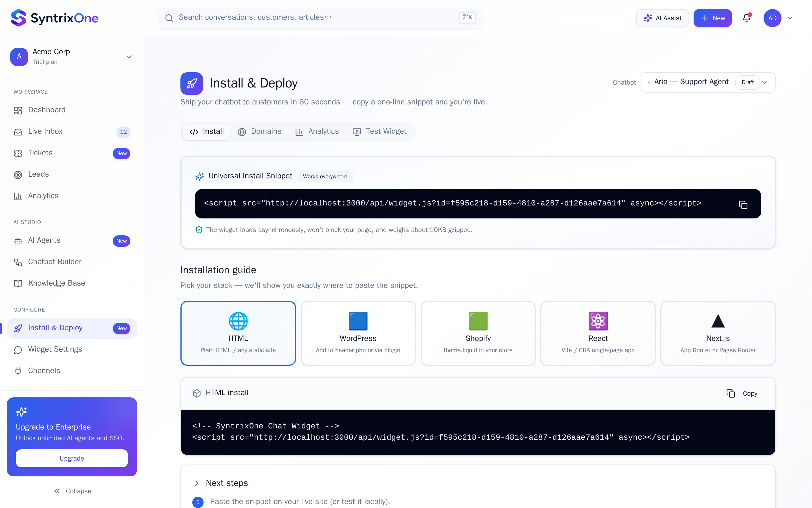812x508 pixels.
Task: Open Widget Settings
Action: coord(72,349)
